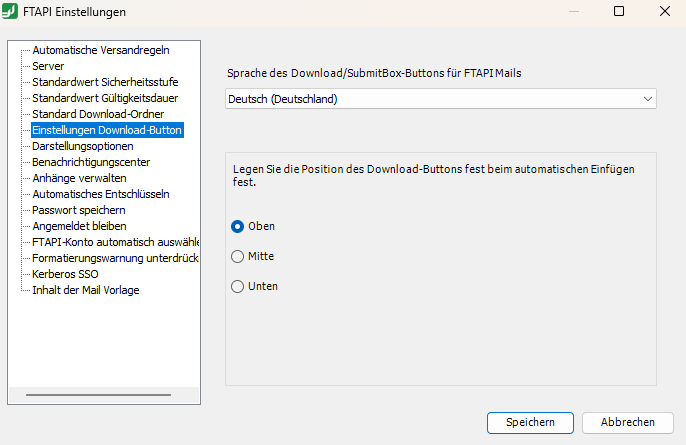Viewport: 686px width, 445px height.
Task: Open Automatische Versandregeln settings
Action: (x=100, y=50)
